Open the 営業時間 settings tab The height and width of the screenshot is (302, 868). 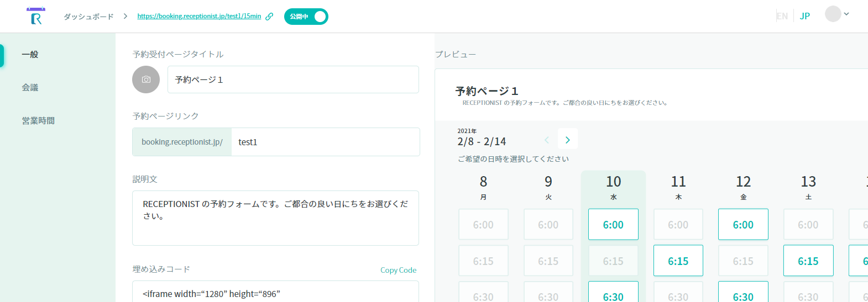coord(38,121)
